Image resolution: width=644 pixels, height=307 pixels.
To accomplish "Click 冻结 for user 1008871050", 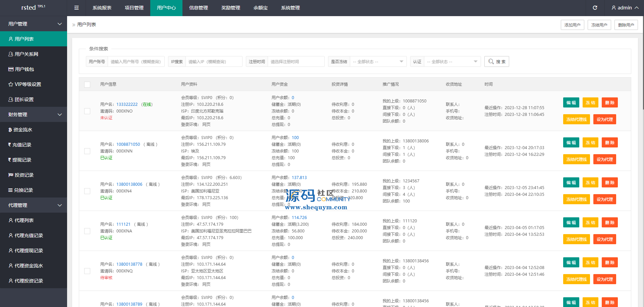I will (x=590, y=142).
